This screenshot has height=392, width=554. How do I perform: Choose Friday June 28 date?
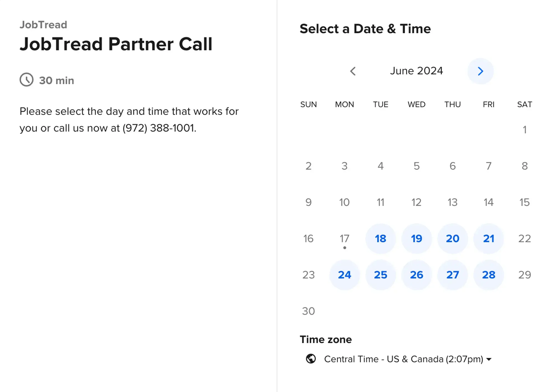coord(489,275)
